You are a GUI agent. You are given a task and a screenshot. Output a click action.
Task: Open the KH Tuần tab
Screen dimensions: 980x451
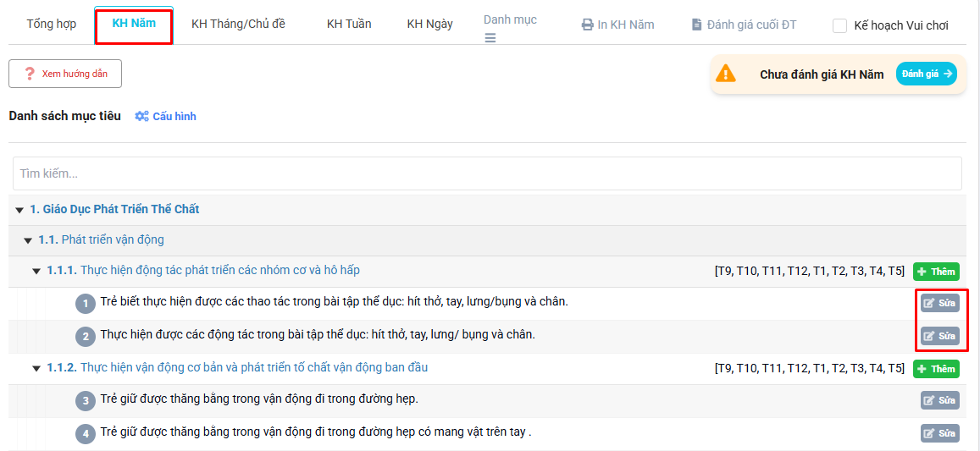(x=349, y=24)
